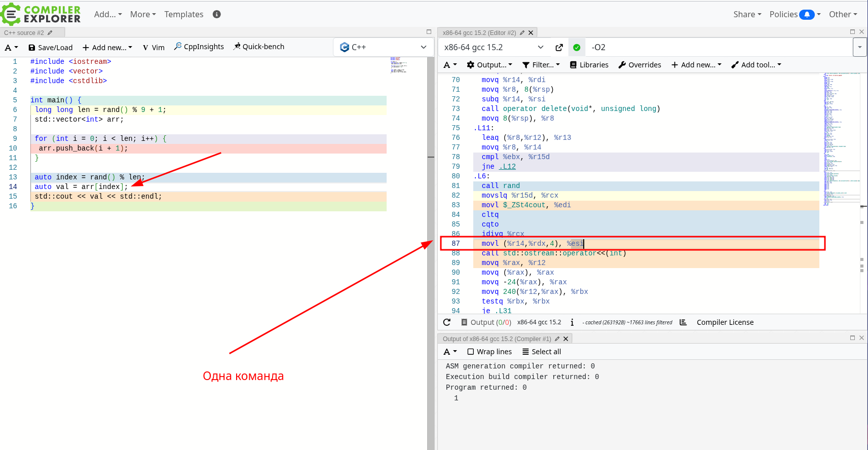Click the green compilation status check icon

click(x=577, y=47)
